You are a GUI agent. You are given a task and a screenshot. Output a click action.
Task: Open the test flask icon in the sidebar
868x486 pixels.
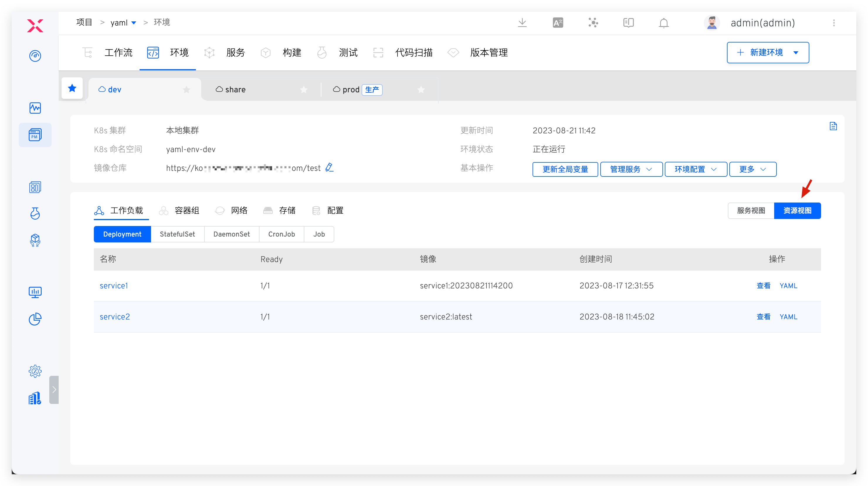(x=35, y=213)
